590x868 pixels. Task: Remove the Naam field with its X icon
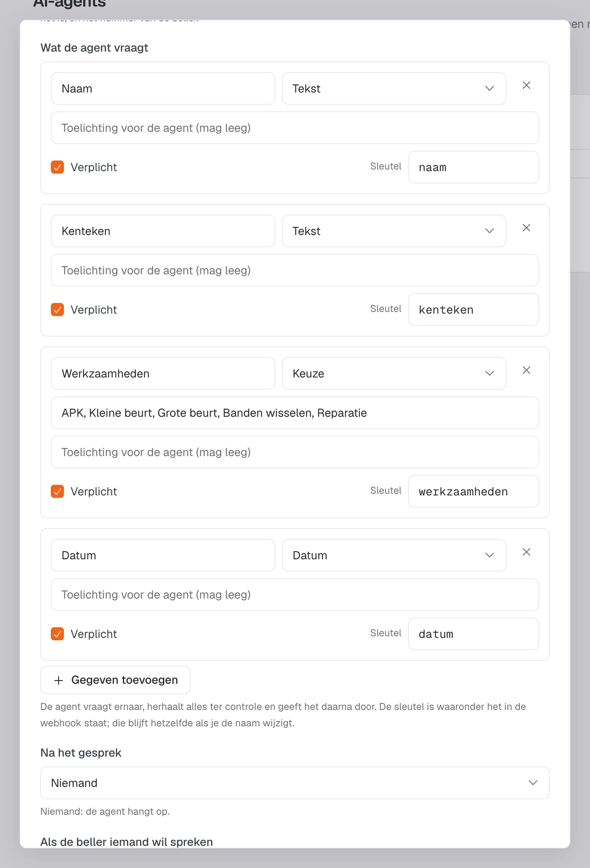click(x=526, y=85)
